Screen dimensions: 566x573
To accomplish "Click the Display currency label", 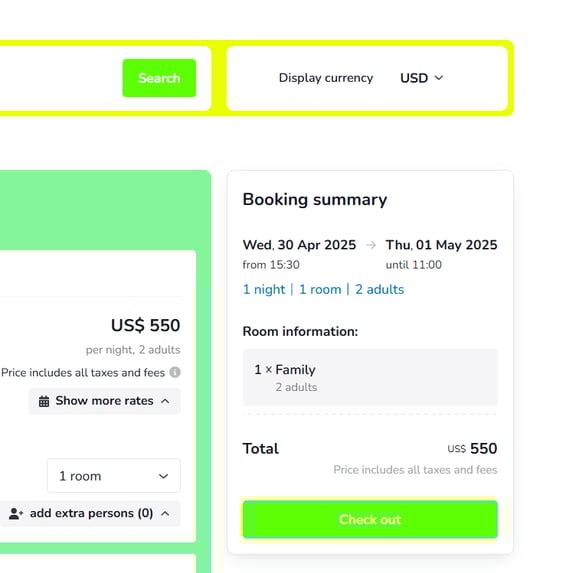I will pos(326,78).
